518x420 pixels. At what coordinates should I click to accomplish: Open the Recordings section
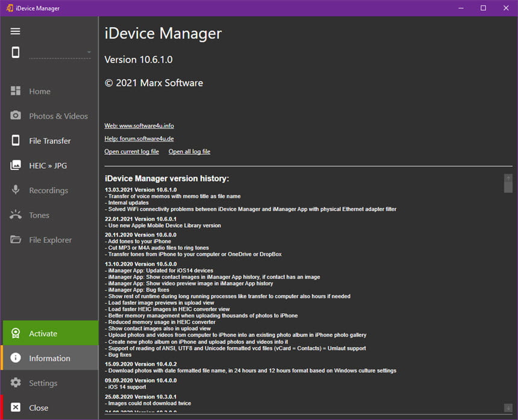coord(49,190)
